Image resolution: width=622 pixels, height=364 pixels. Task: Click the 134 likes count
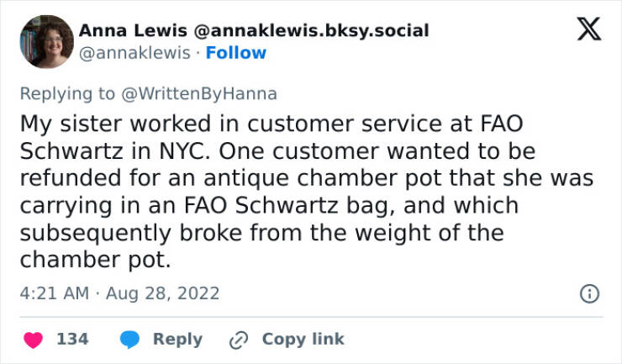tap(72, 339)
